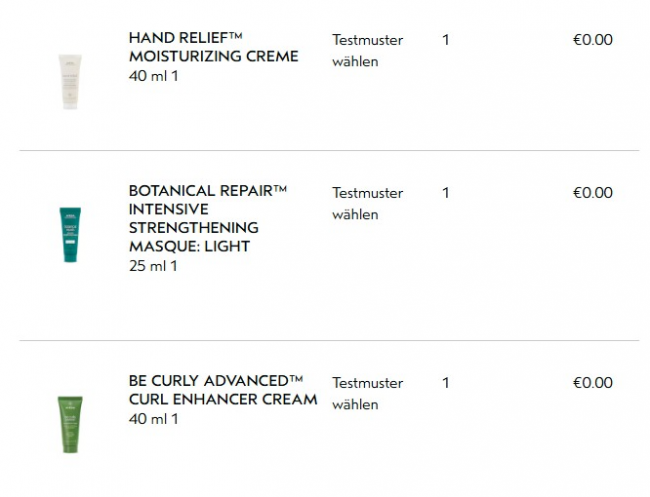Click the €0.00 price of Hand Relief
Image resolution: width=650 pixels, height=497 pixels.
point(592,40)
